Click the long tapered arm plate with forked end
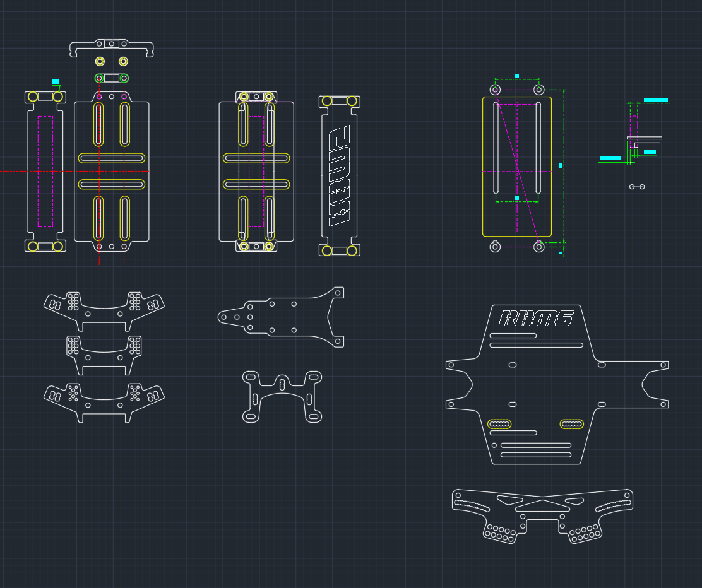702x588 pixels. pyautogui.click(x=281, y=317)
